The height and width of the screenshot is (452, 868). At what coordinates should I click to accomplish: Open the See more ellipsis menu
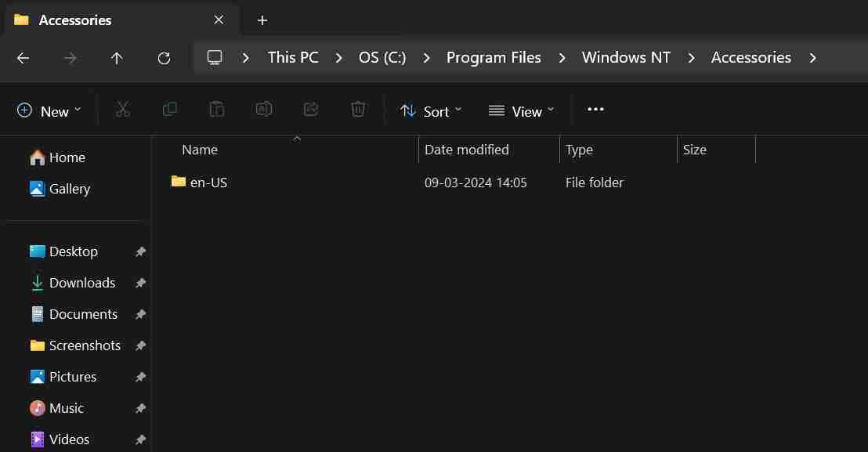[595, 110]
